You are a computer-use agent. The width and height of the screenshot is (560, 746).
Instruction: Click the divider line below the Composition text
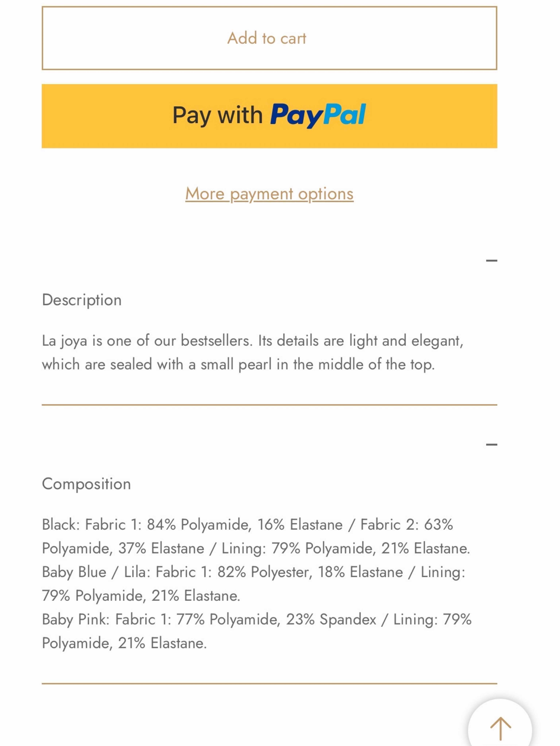coord(269,684)
